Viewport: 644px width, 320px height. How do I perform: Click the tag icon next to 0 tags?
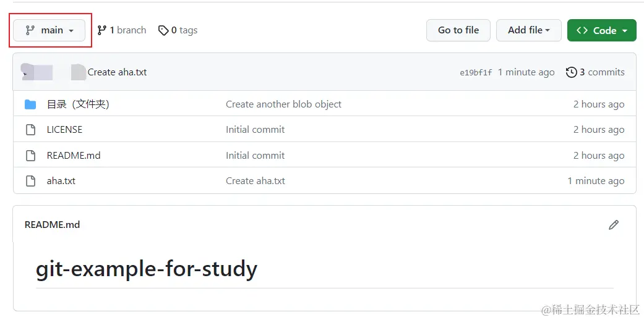point(163,30)
